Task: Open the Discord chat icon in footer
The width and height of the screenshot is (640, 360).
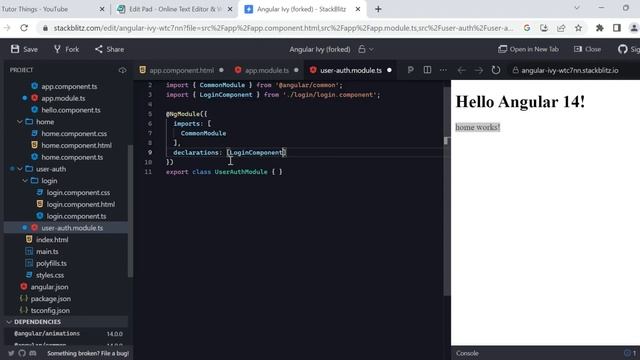Action: [33, 353]
